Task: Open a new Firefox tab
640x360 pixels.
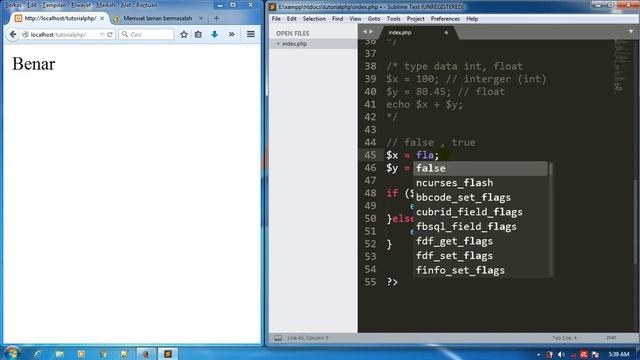Action: coord(216,18)
